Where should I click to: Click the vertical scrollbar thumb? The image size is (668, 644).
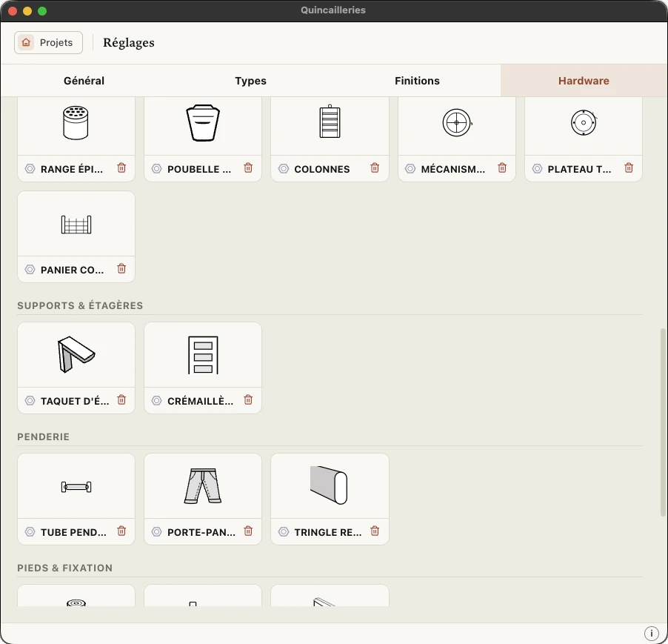[663, 422]
